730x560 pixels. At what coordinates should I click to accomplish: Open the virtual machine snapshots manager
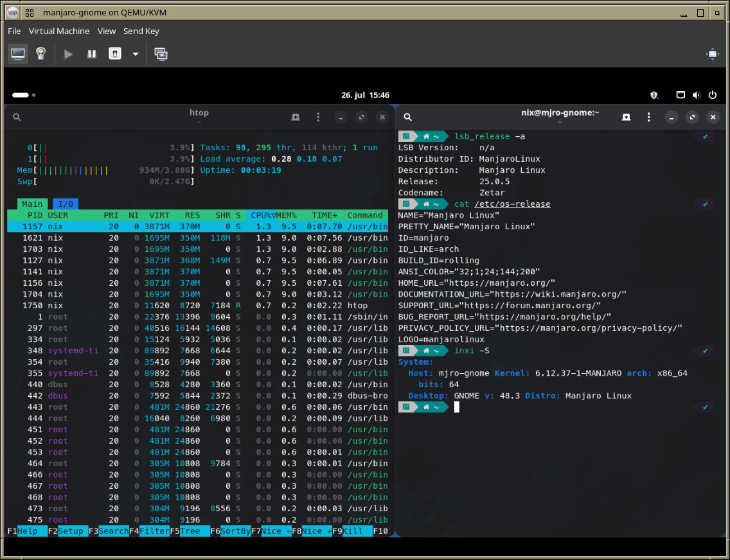coord(161,54)
